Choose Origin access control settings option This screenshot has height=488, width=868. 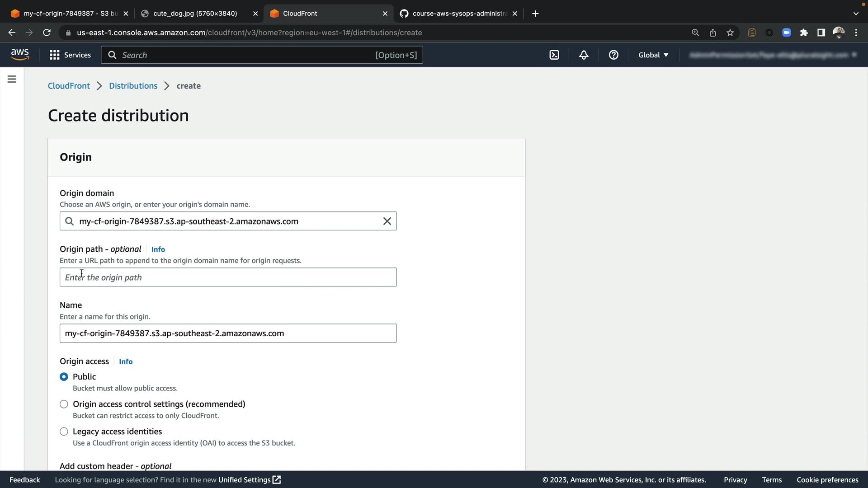[64, 404]
